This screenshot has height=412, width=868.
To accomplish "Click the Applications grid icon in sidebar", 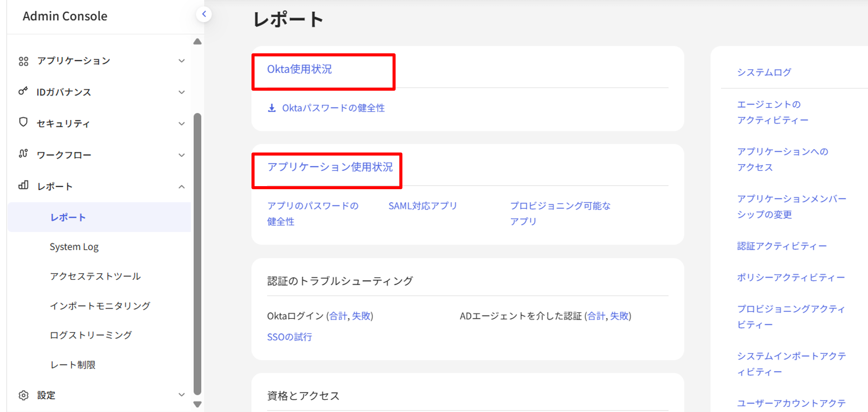I will pos(23,61).
